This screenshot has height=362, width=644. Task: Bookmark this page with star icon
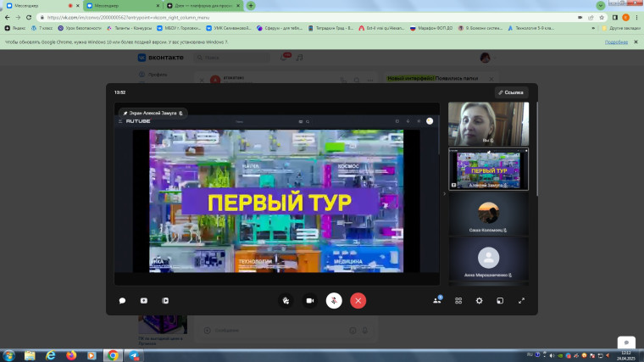(602, 17)
